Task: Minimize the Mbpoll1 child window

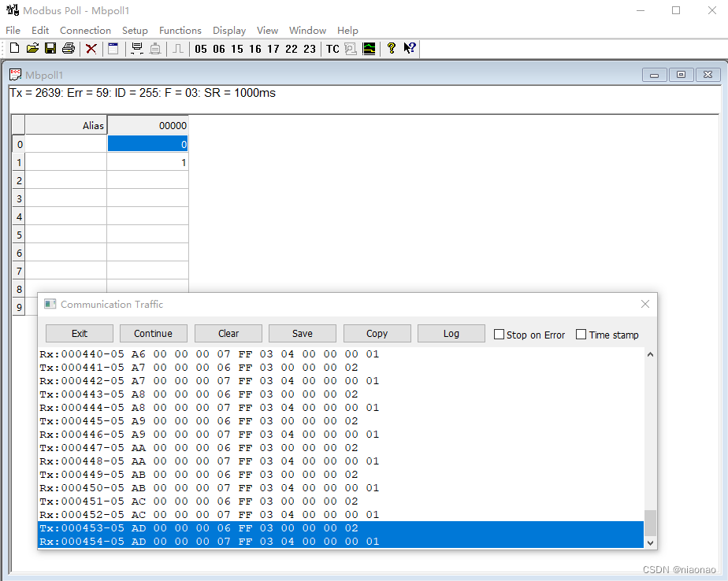Action: tap(654, 75)
